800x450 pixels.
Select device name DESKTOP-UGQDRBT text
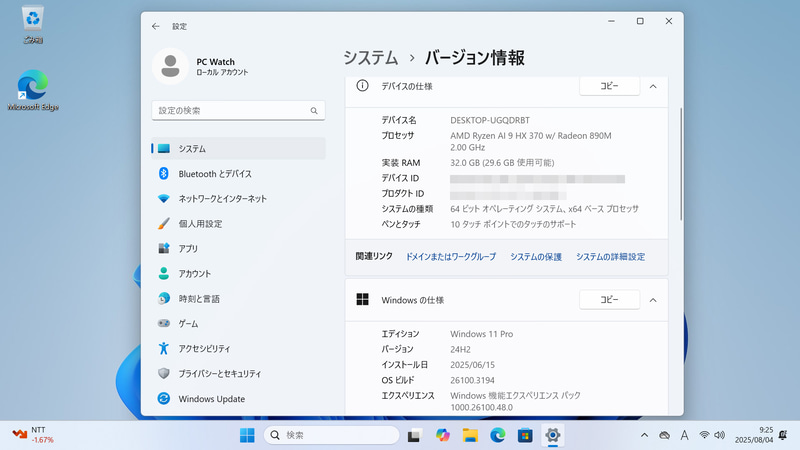(x=490, y=120)
